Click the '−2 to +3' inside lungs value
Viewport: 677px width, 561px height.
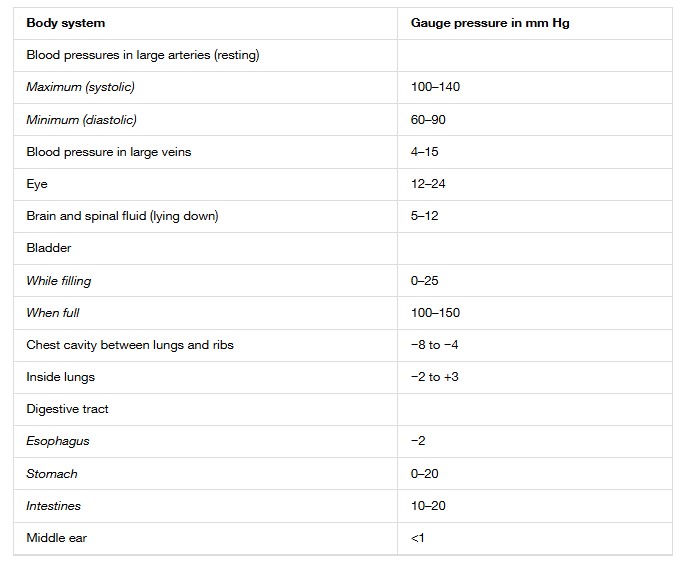(434, 377)
